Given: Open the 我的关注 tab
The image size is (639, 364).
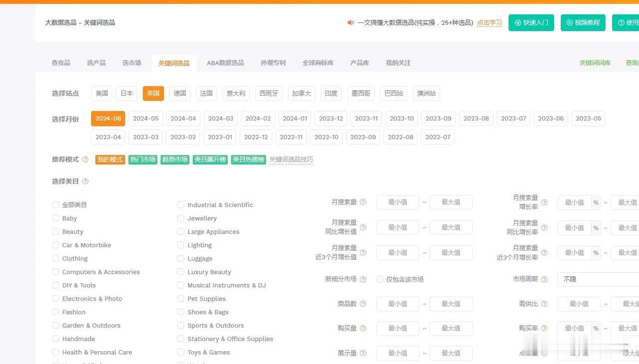Looking at the screenshot, I should point(398,63).
